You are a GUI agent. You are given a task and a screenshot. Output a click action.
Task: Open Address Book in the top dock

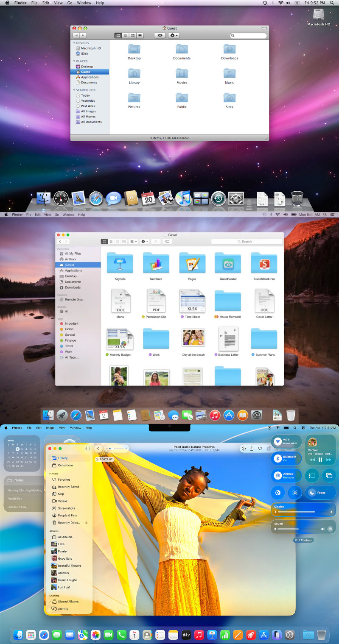(x=131, y=198)
